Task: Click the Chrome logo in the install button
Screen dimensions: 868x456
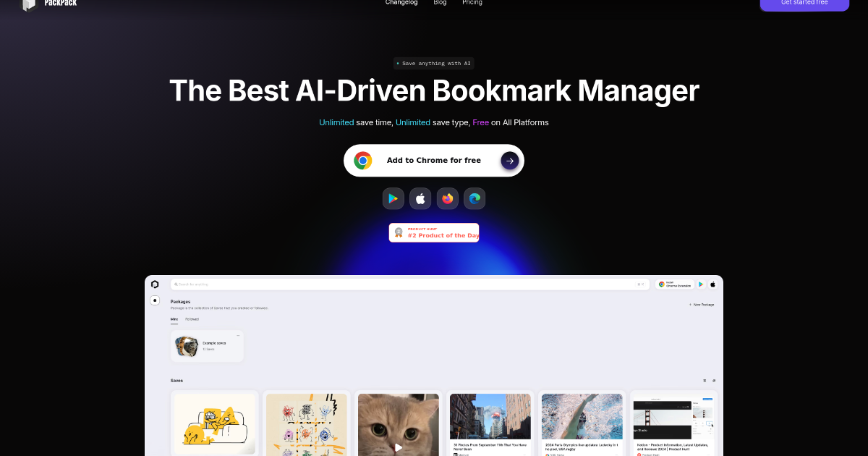Action: click(363, 161)
